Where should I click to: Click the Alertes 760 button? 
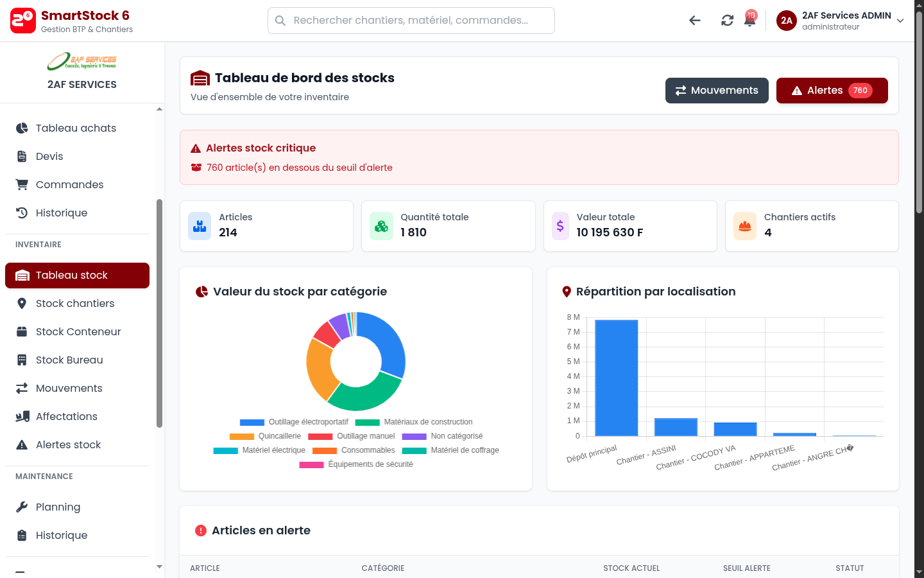coord(832,91)
